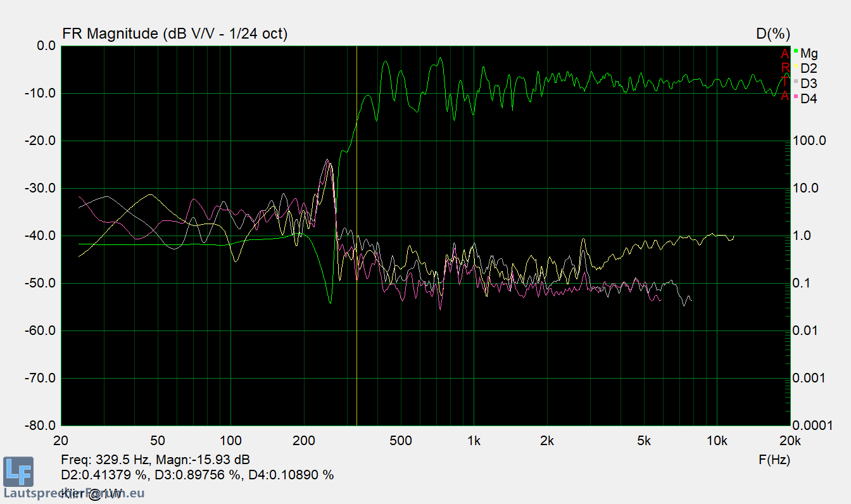Screen dimensions: 851x504
Task: Click the green Mg legend marker
Action: [795, 51]
